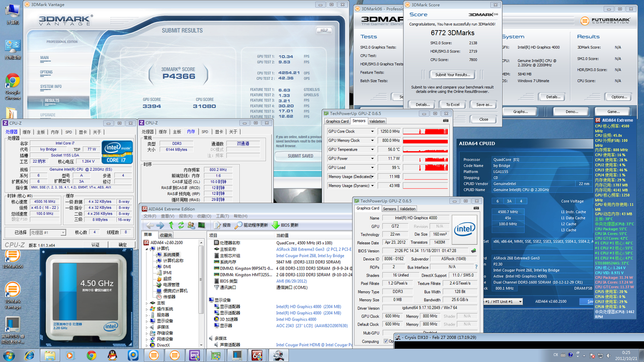Click 认证 button in CPU-Z

pyautogui.click(x=95, y=245)
